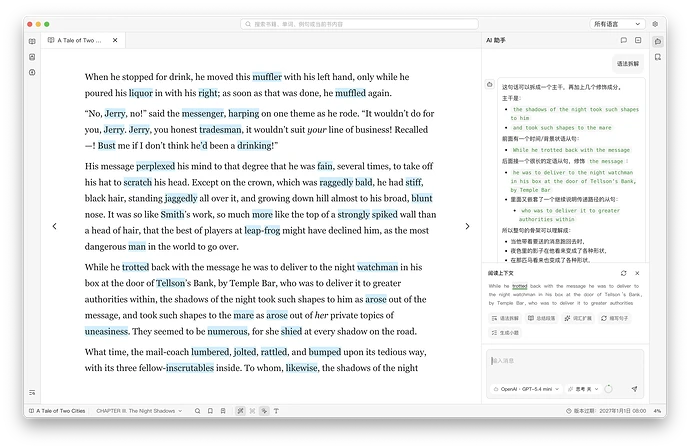
Task: Refresh the reading context excerpt
Action: (624, 273)
